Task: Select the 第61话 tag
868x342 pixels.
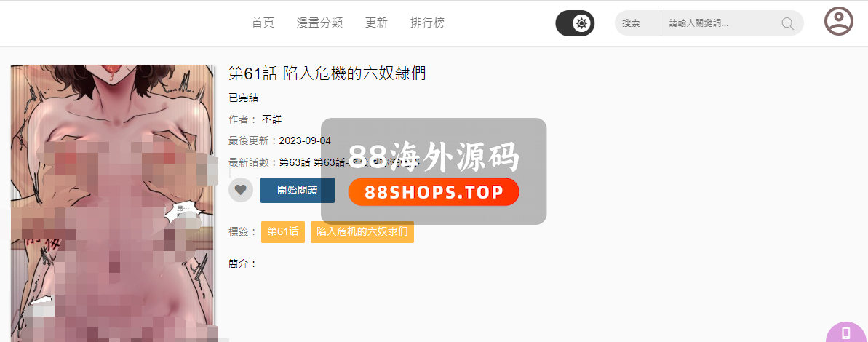Action: pyautogui.click(x=283, y=232)
